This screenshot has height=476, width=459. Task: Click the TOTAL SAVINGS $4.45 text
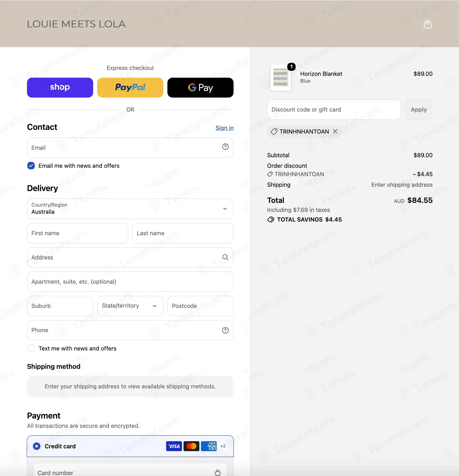click(309, 220)
